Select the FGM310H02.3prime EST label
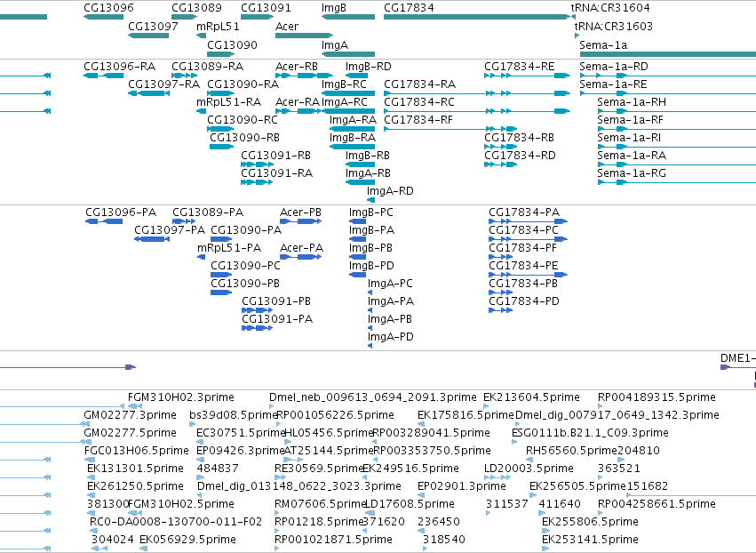The height and width of the screenshot is (553, 756). click(x=181, y=397)
